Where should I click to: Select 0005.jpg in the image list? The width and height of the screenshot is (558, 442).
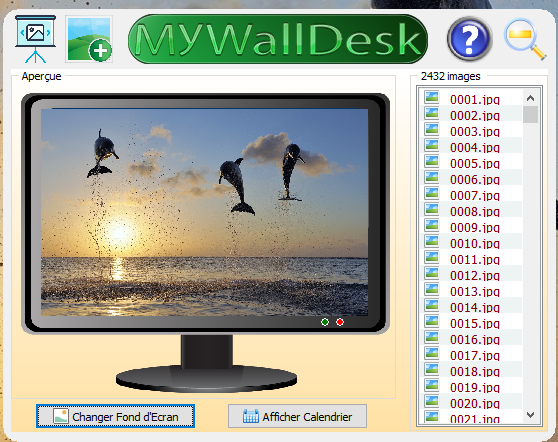point(475,164)
